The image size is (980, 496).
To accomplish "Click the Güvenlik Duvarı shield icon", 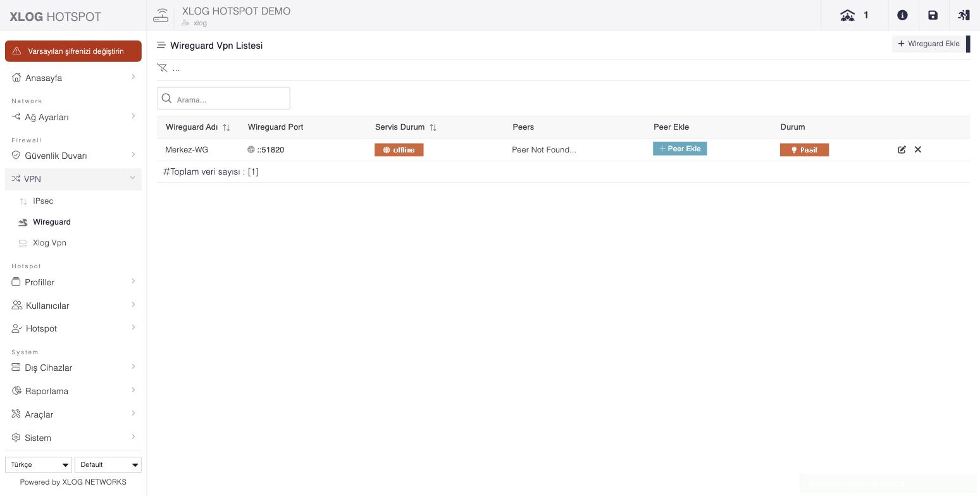I will point(16,155).
